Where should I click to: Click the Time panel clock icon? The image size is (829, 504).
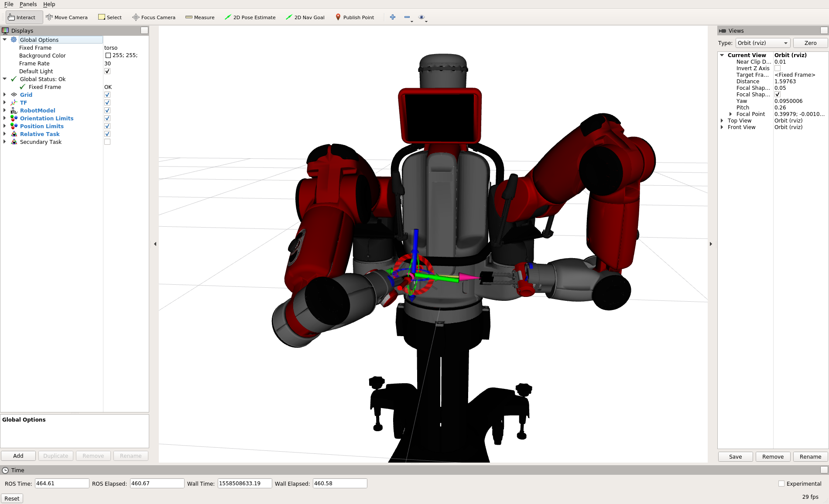coord(5,470)
